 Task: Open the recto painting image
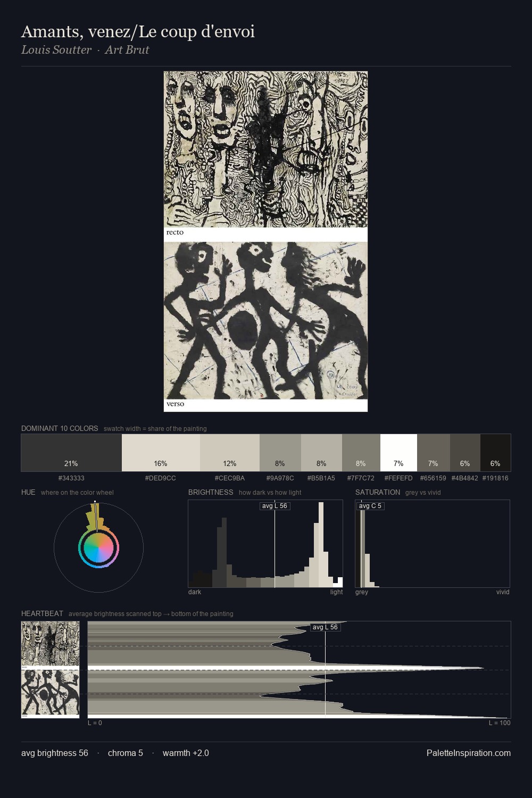pos(265,149)
